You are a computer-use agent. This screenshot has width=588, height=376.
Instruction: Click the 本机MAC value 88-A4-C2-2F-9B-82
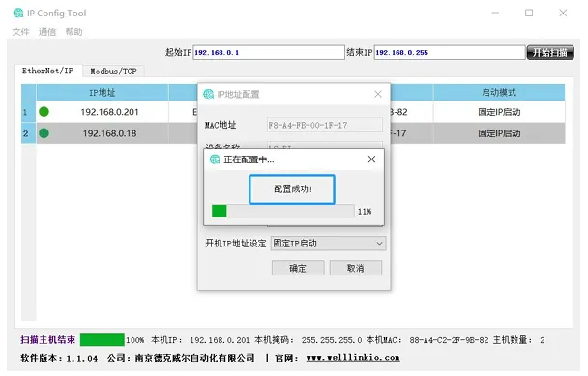(x=449, y=340)
